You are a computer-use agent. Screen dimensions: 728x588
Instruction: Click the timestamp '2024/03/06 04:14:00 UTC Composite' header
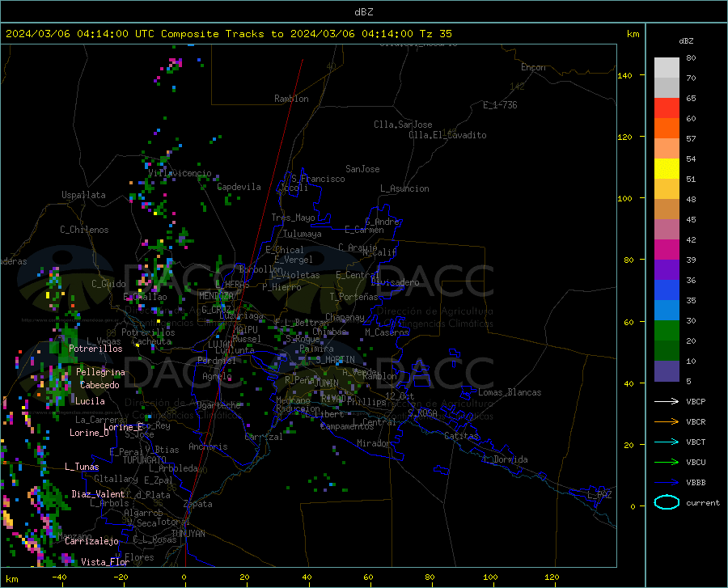pyautogui.click(x=112, y=34)
